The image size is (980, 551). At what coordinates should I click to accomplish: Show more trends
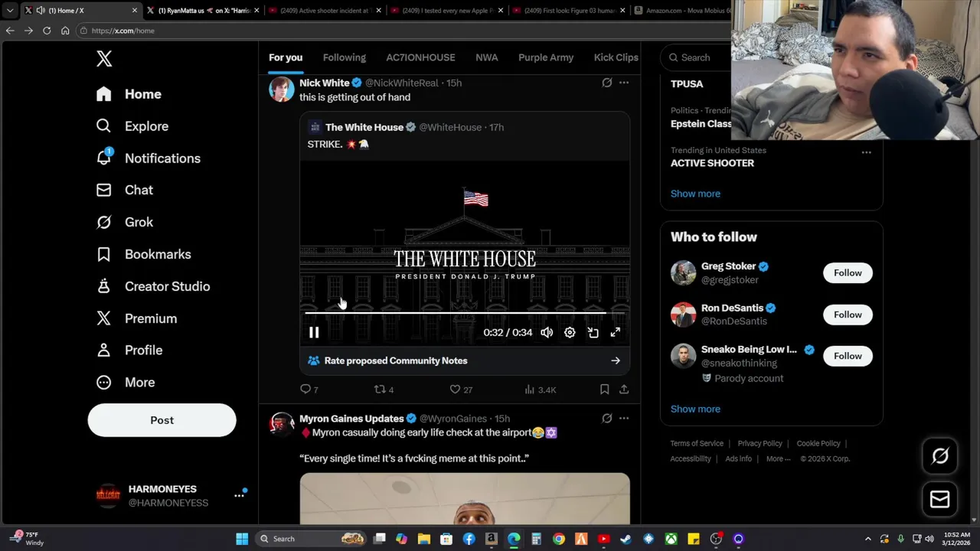695,194
